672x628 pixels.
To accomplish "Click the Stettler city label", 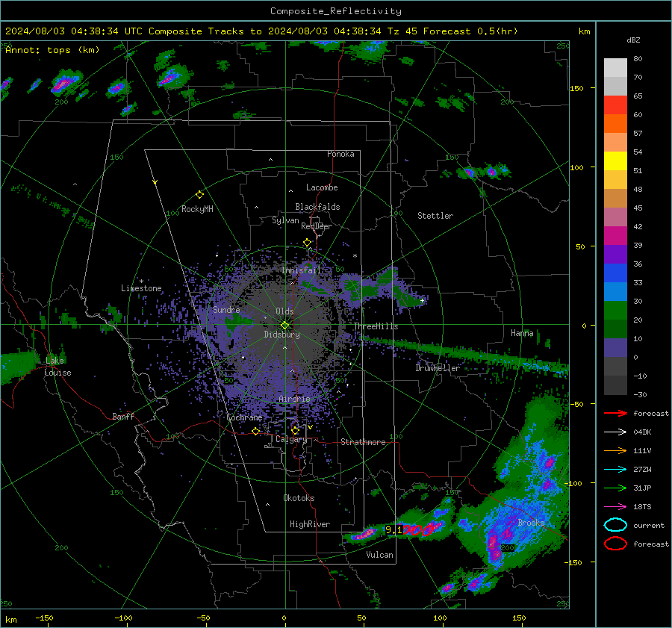I will [x=435, y=216].
